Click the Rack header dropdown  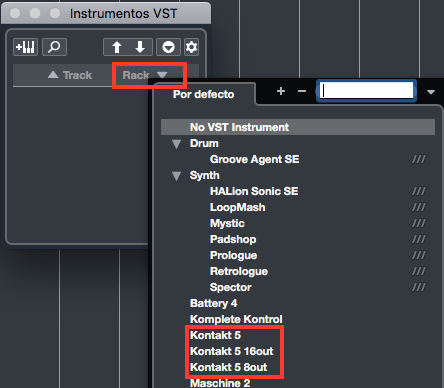[145, 75]
